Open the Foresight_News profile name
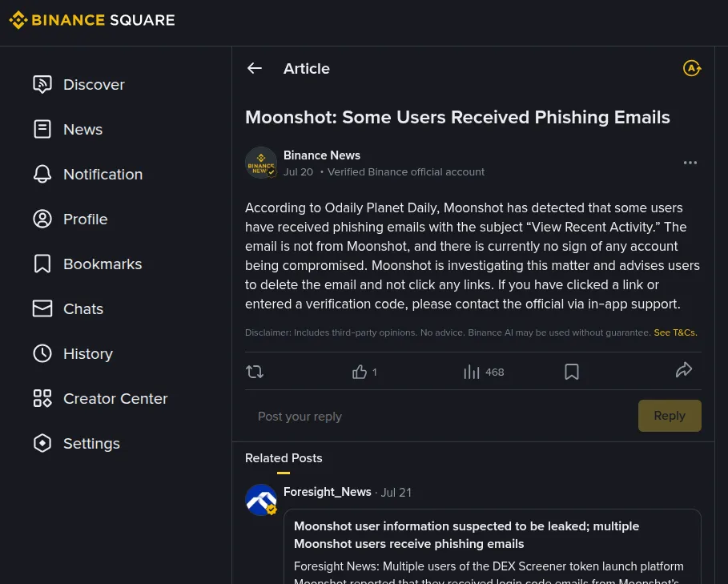This screenshot has width=728, height=584. 328,492
